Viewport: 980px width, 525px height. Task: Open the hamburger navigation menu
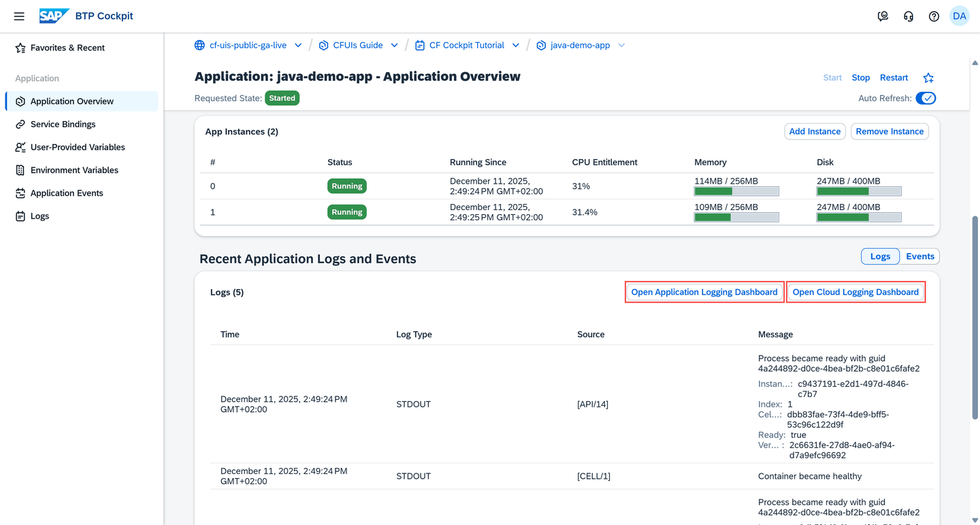[x=19, y=16]
